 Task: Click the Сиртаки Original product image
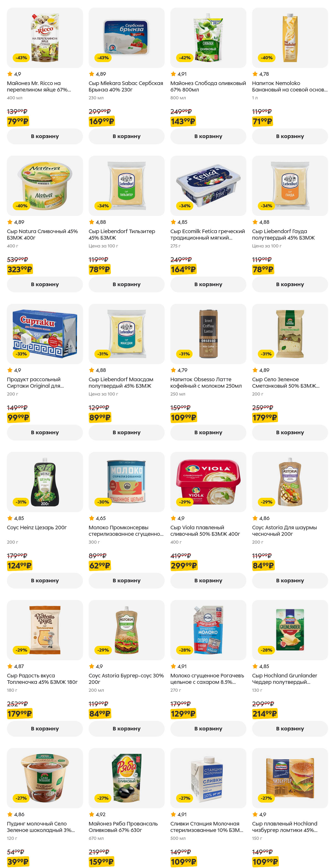click(45, 334)
